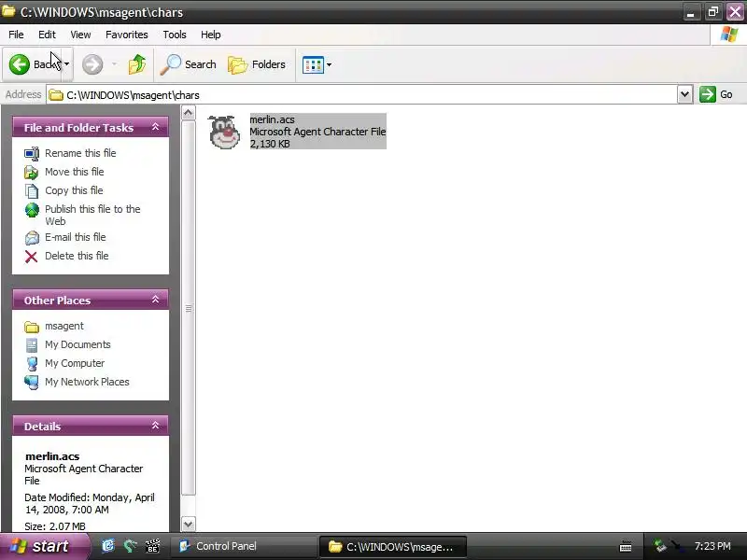Click the sidebar scroll up arrow

point(189,113)
